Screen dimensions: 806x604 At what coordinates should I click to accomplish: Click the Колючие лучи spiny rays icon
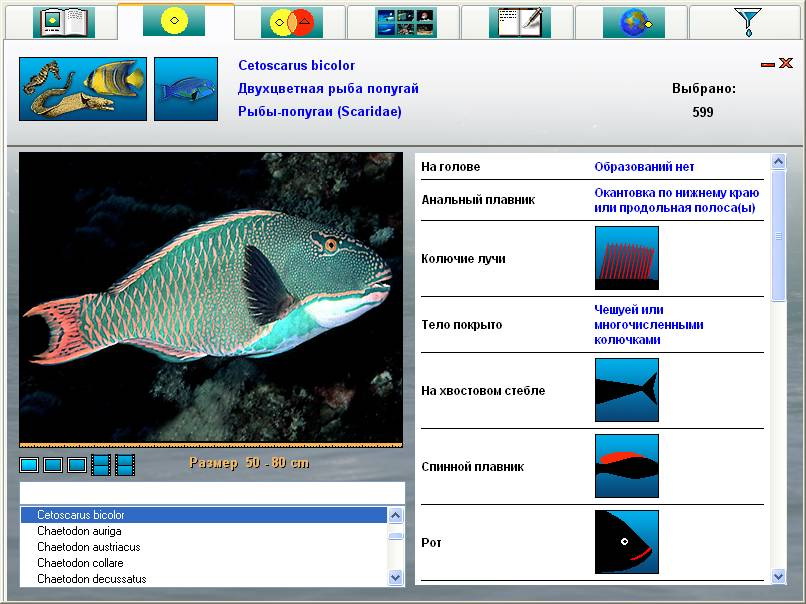pos(627,258)
